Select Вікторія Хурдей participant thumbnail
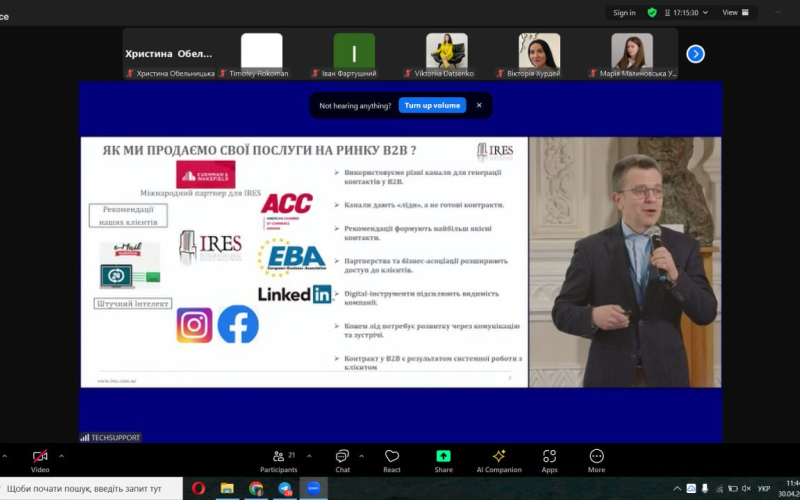The height and width of the screenshot is (500, 800). point(539,51)
